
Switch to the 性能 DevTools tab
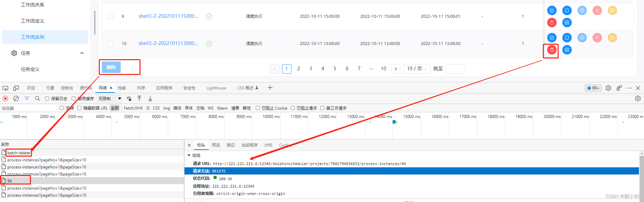coord(122,88)
